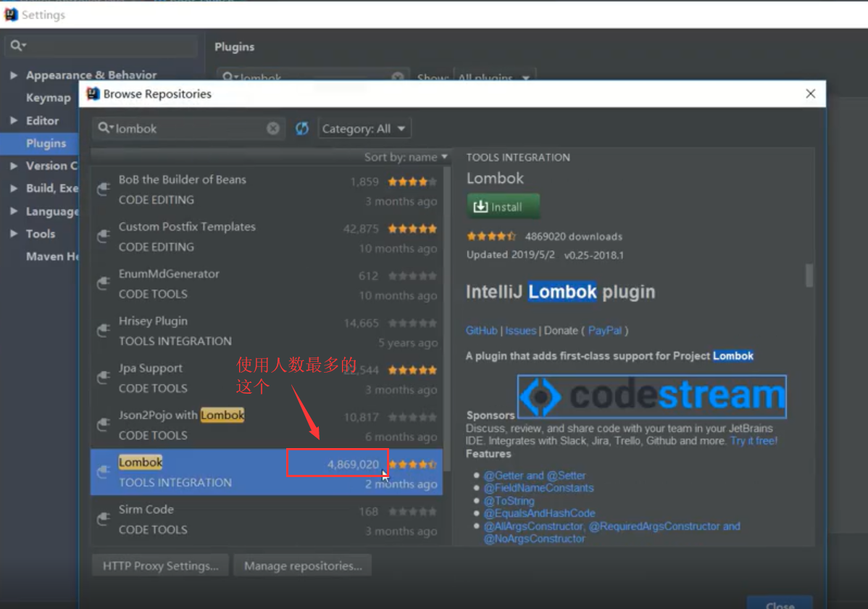Expand the Version Control node
The height and width of the screenshot is (609, 868).
[x=14, y=166]
